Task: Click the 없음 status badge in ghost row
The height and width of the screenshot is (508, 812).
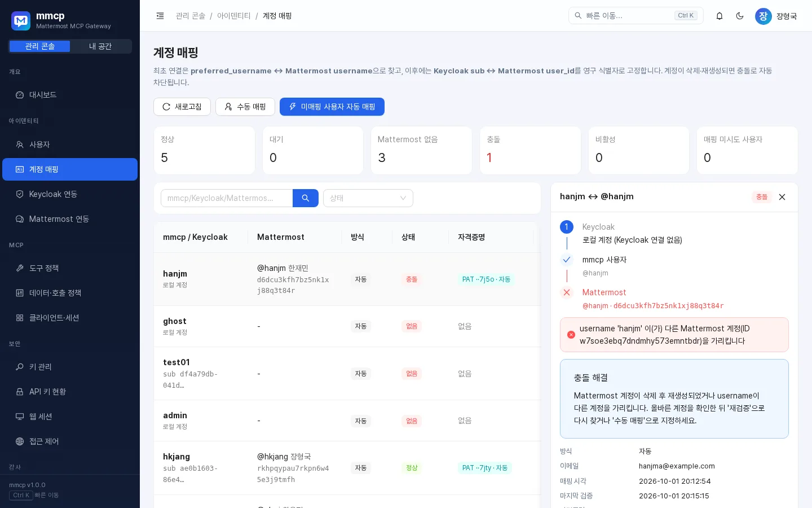Action: [x=412, y=326]
